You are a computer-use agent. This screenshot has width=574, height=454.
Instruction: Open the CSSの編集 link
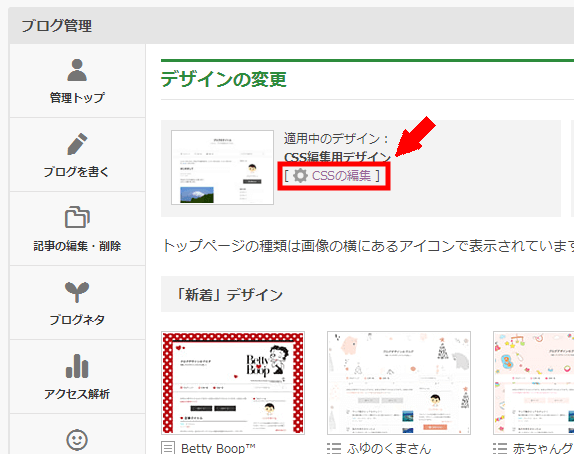tap(341, 176)
